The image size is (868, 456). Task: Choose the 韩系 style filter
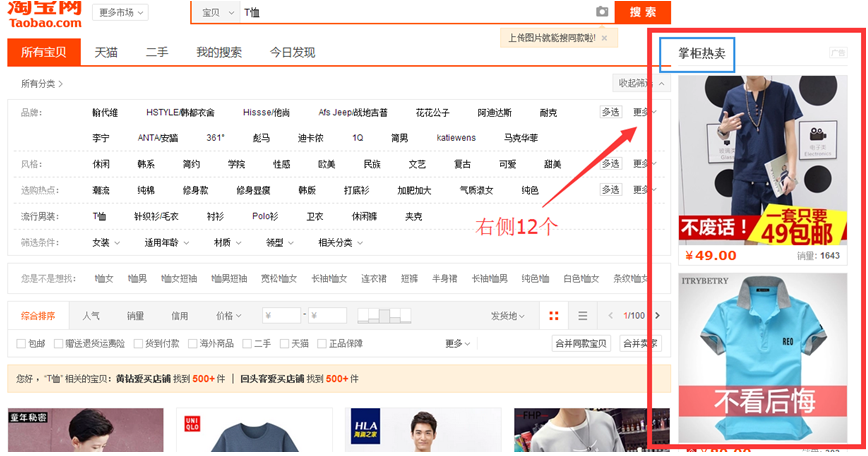click(x=146, y=164)
